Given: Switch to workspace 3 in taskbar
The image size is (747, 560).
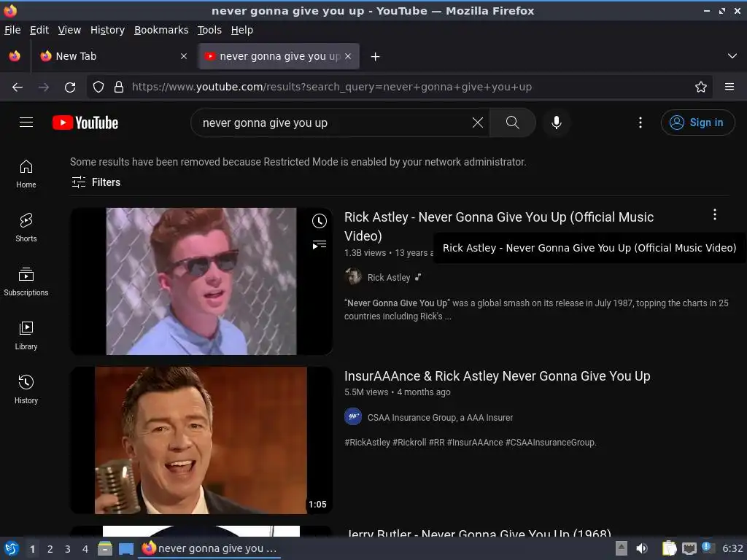Looking at the screenshot, I should (68, 548).
